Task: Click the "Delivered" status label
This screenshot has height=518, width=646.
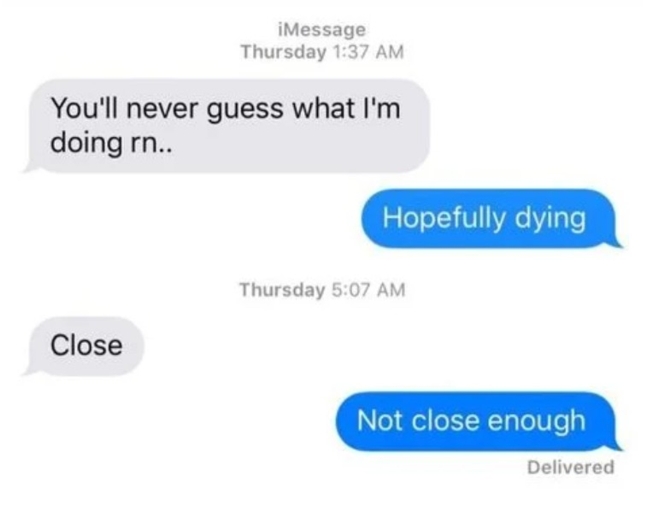Action: 571,467
